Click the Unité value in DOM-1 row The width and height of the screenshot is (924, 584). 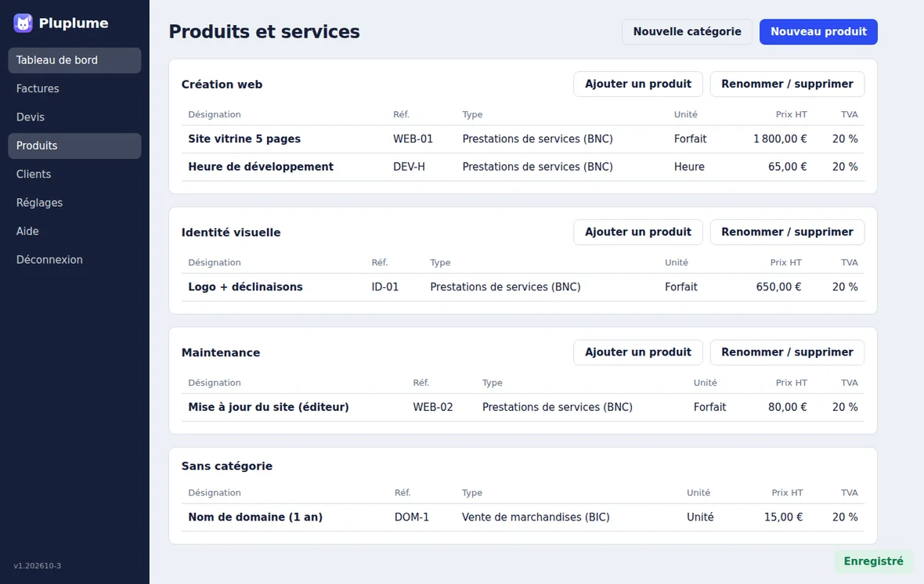click(x=700, y=517)
